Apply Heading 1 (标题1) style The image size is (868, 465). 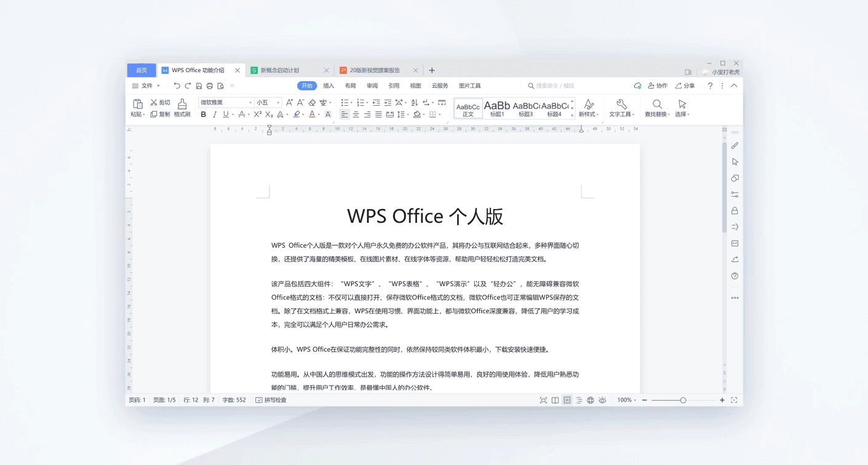pyautogui.click(x=497, y=108)
